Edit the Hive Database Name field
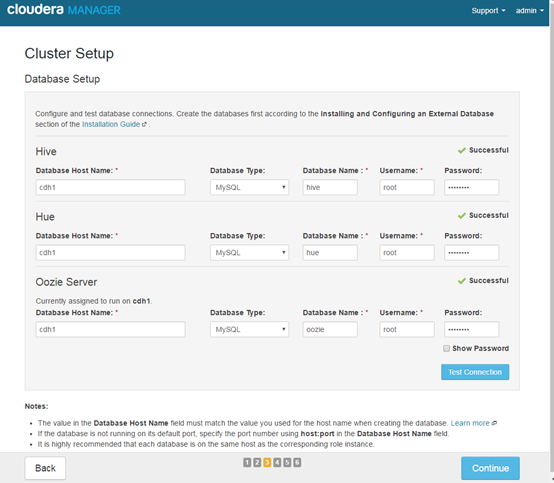The height and width of the screenshot is (483, 554). 330,187
